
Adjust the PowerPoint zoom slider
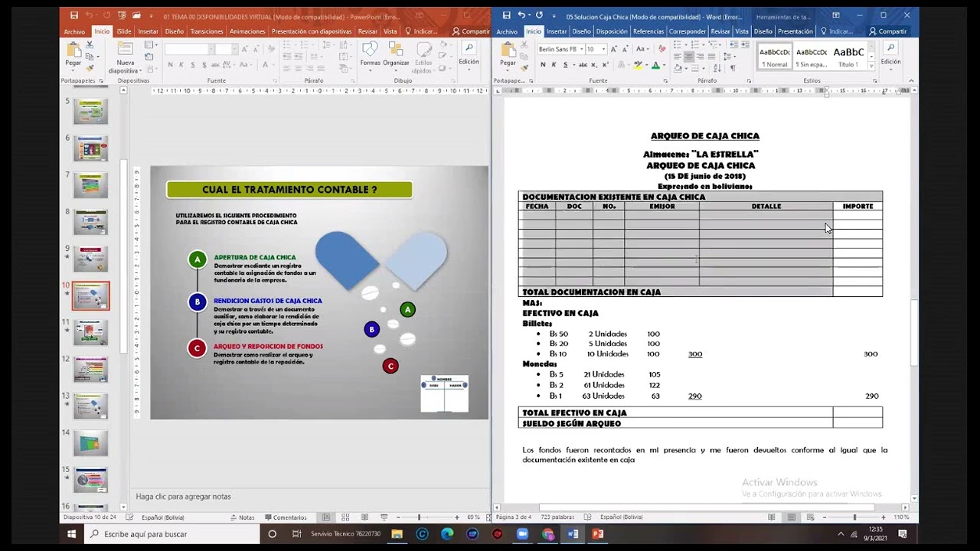coord(419,517)
